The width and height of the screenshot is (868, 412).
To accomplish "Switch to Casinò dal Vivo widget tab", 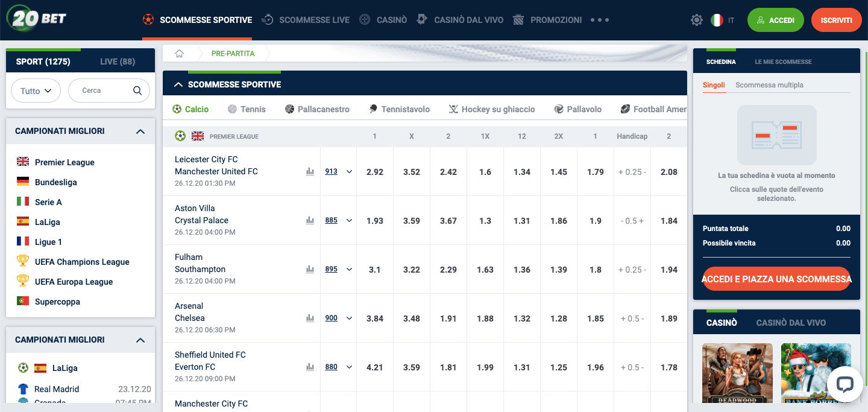I will (791, 323).
